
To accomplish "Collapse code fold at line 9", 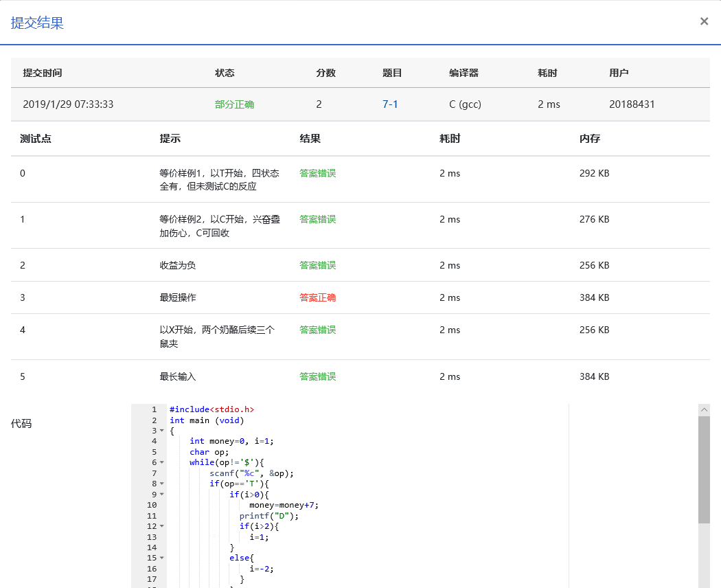I will (162, 494).
